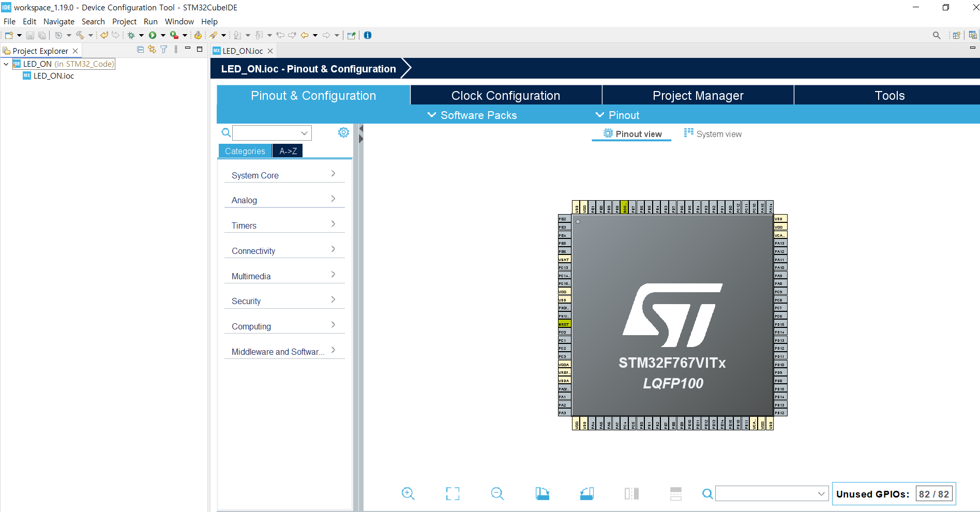The image size is (980, 512).
Task: Select the Pinout & Configuration tab
Action: [x=313, y=95]
